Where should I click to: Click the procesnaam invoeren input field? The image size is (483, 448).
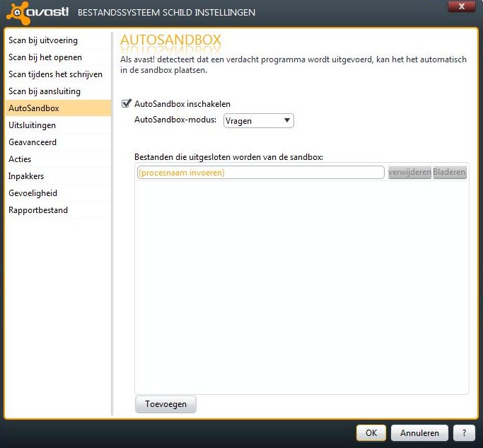click(261, 173)
